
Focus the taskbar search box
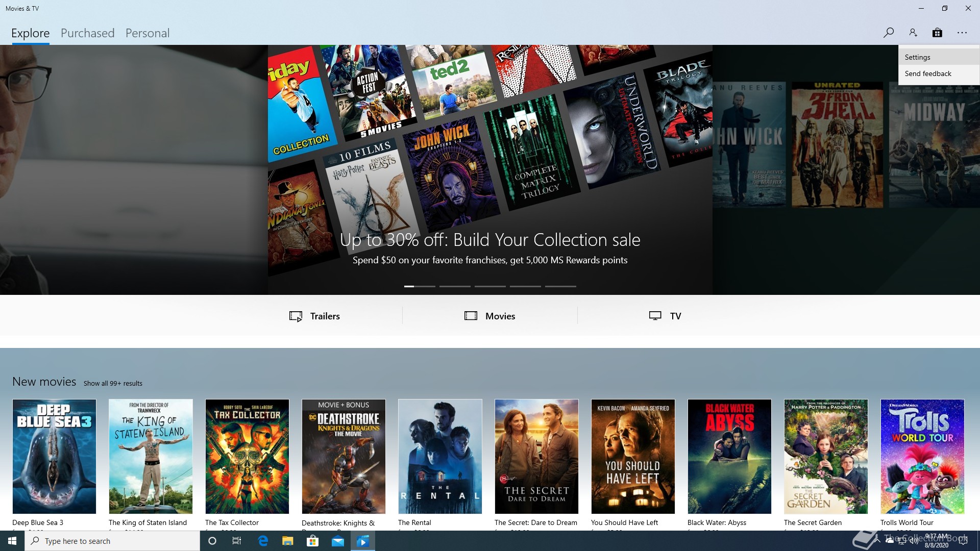pos(112,541)
